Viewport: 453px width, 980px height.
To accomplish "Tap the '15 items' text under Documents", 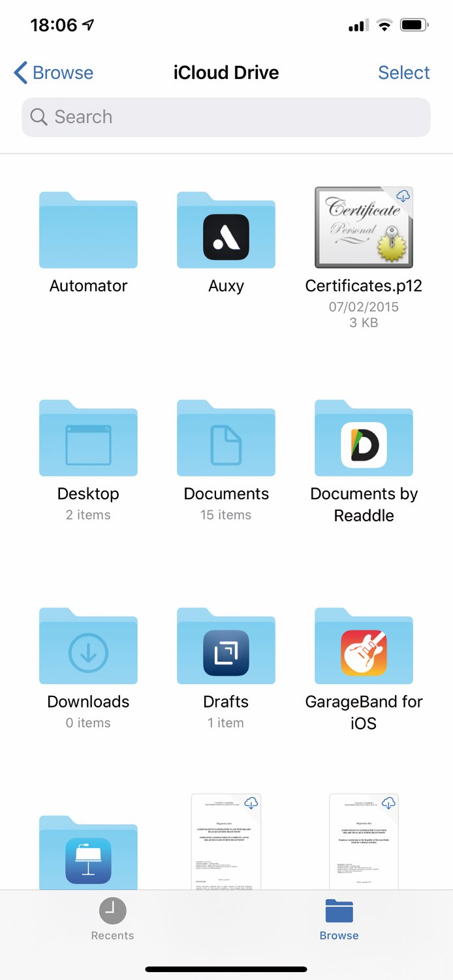I will coord(226,515).
